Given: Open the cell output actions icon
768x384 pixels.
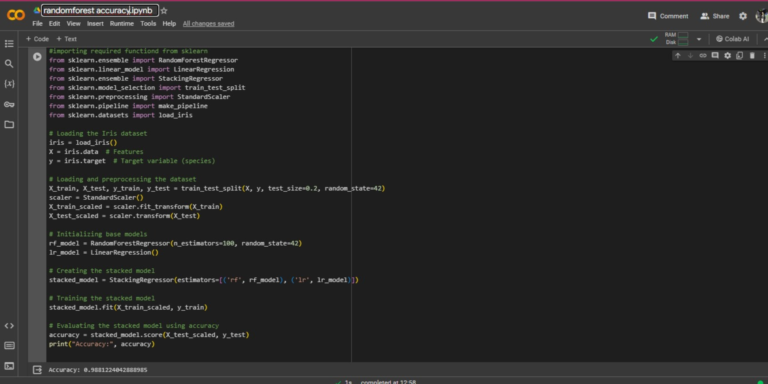Looking at the screenshot, I should [37, 370].
